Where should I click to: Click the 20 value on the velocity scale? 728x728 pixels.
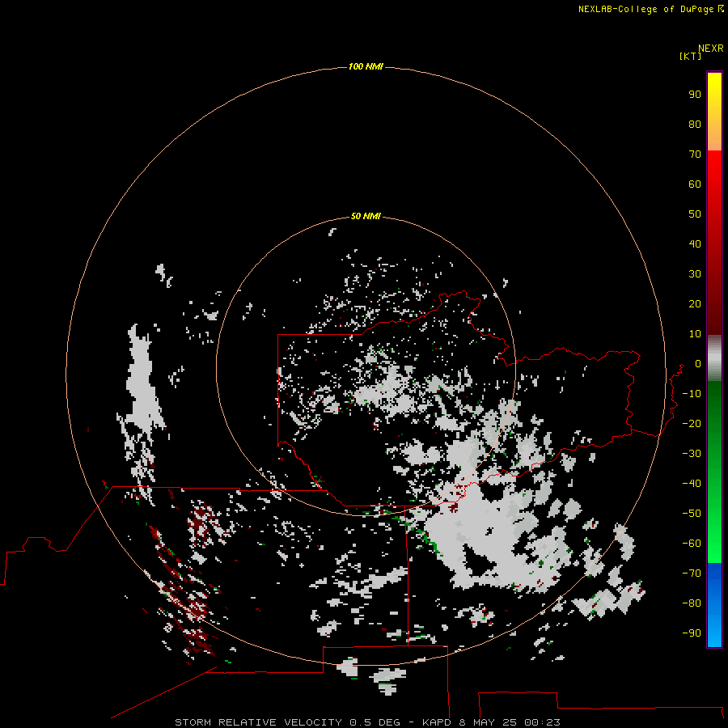[x=695, y=303]
